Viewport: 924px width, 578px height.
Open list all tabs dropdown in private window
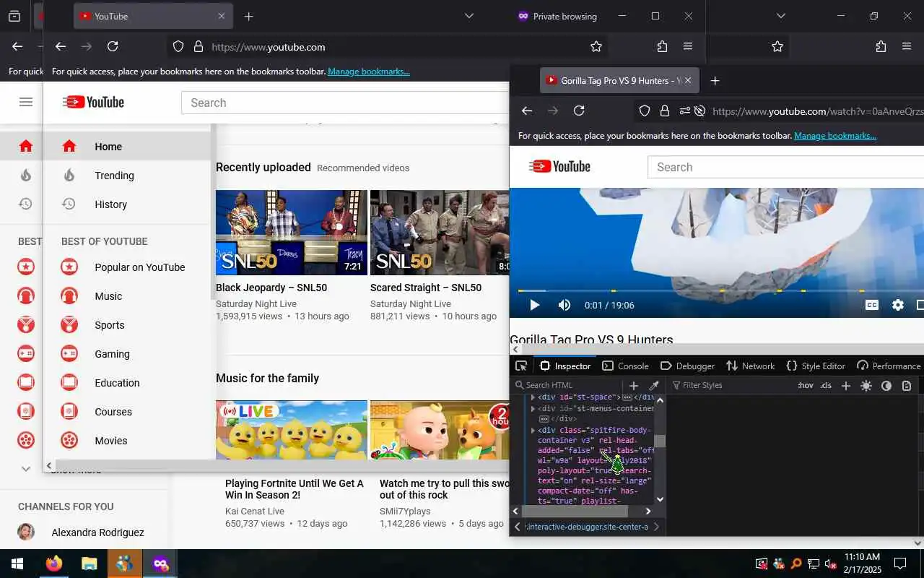469,16
